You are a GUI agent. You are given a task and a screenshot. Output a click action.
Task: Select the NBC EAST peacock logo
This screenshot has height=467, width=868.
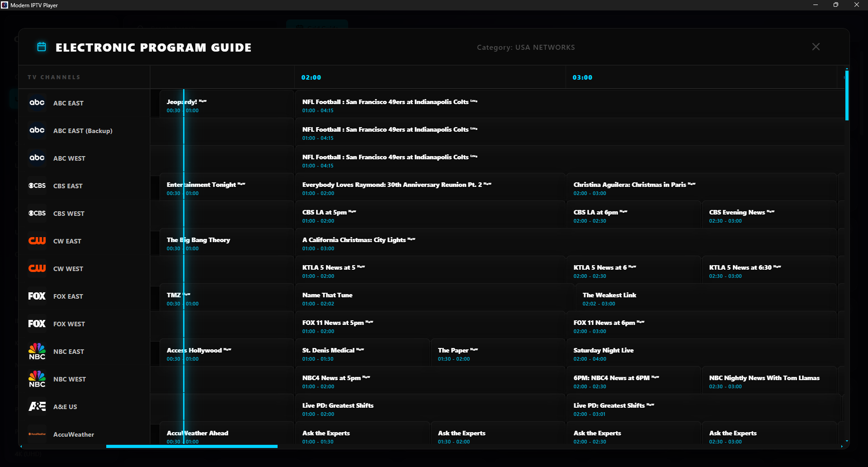[x=37, y=351]
